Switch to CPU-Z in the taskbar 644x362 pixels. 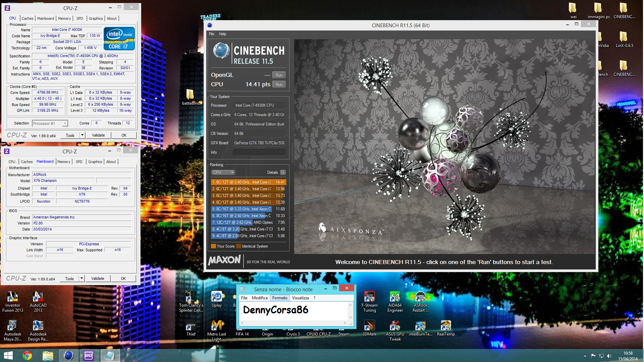(x=89, y=355)
